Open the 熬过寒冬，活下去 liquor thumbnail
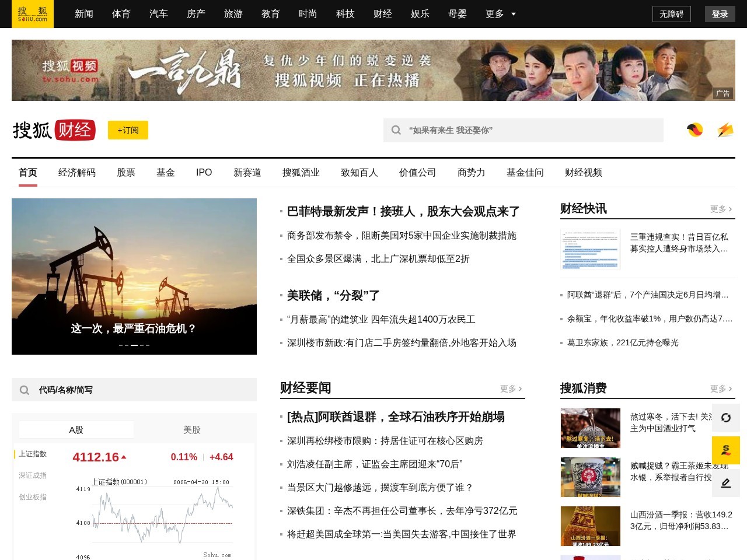This screenshot has height=560, width=747. (x=590, y=428)
